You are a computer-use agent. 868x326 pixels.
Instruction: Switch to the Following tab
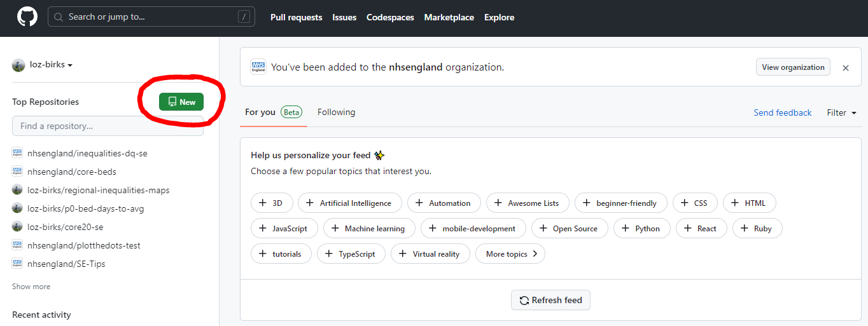coord(337,112)
